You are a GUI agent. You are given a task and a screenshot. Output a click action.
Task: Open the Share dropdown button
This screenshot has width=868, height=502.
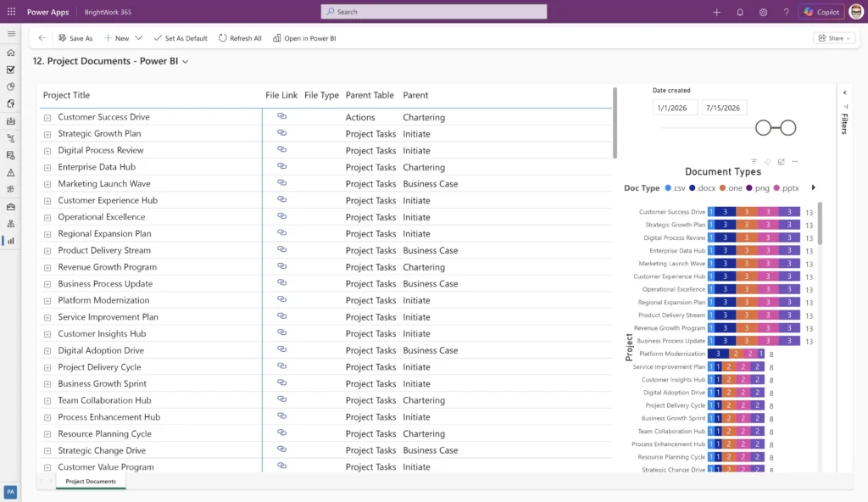pos(834,38)
